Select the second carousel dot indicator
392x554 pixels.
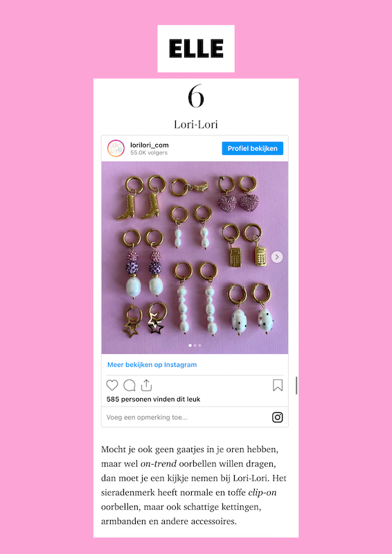point(195,345)
